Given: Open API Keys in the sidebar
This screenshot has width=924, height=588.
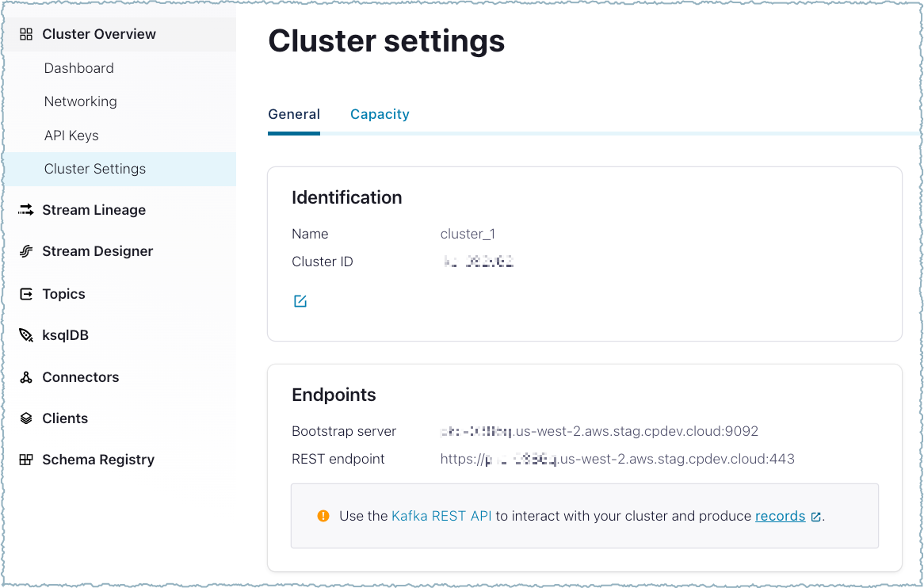Looking at the screenshot, I should pos(71,136).
